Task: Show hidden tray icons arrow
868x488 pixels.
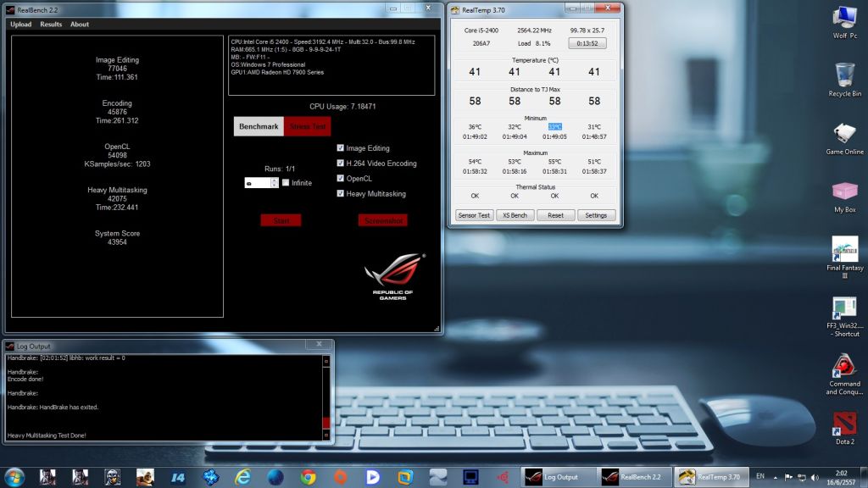Action: [x=775, y=477]
